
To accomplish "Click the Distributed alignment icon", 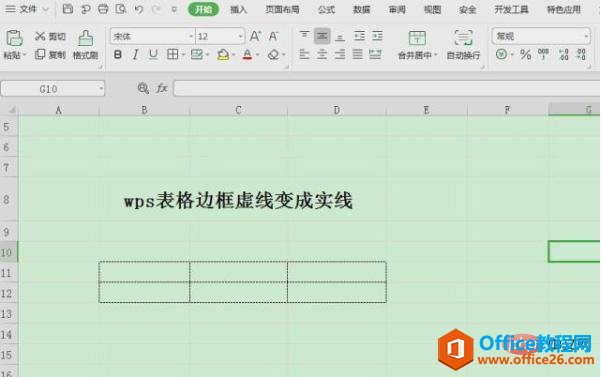I will tap(375, 54).
